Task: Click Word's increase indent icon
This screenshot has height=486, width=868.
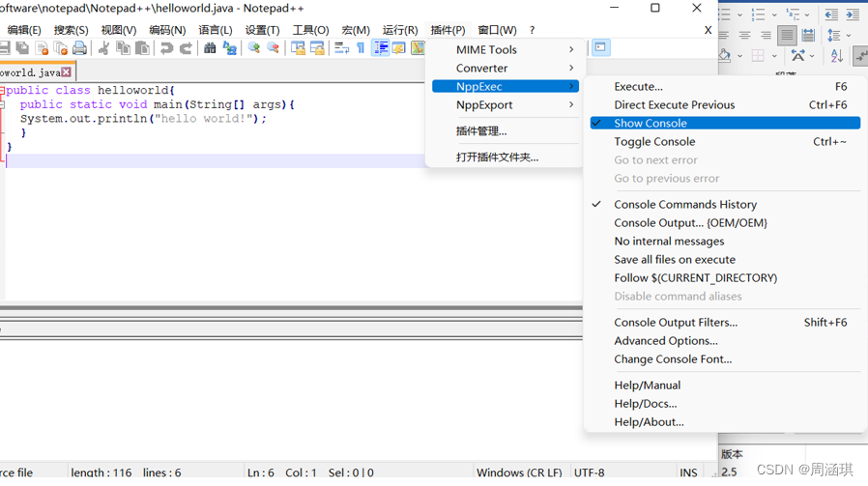Action: click(x=853, y=14)
